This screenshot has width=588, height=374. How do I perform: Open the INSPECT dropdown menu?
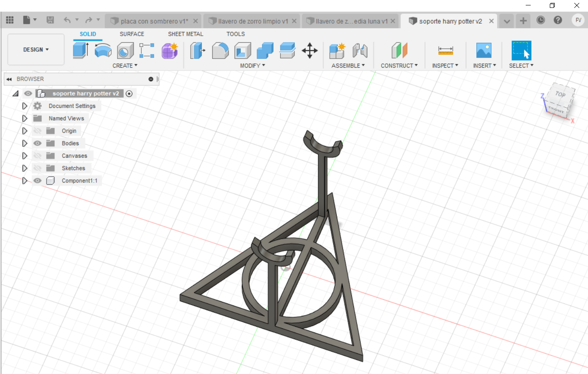tap(445, 66)
